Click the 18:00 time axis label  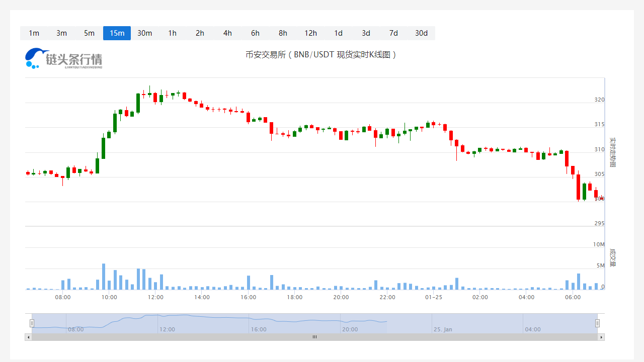pos(295,297)
